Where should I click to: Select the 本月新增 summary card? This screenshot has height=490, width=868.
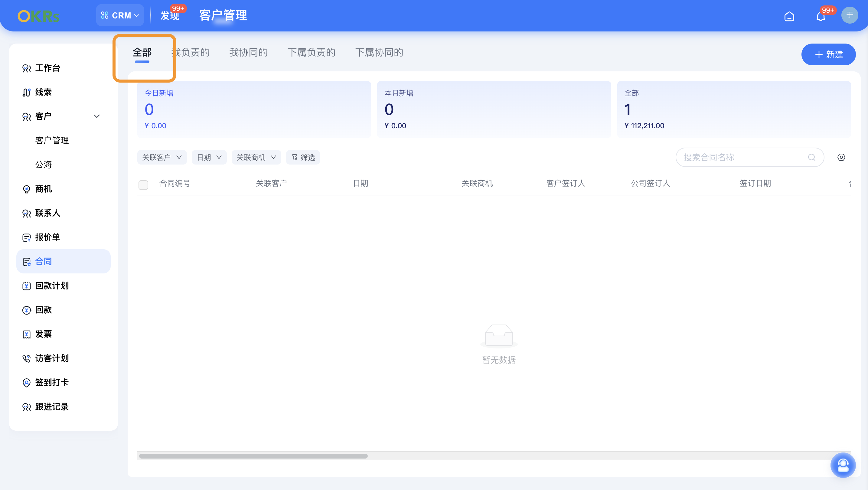494,109
